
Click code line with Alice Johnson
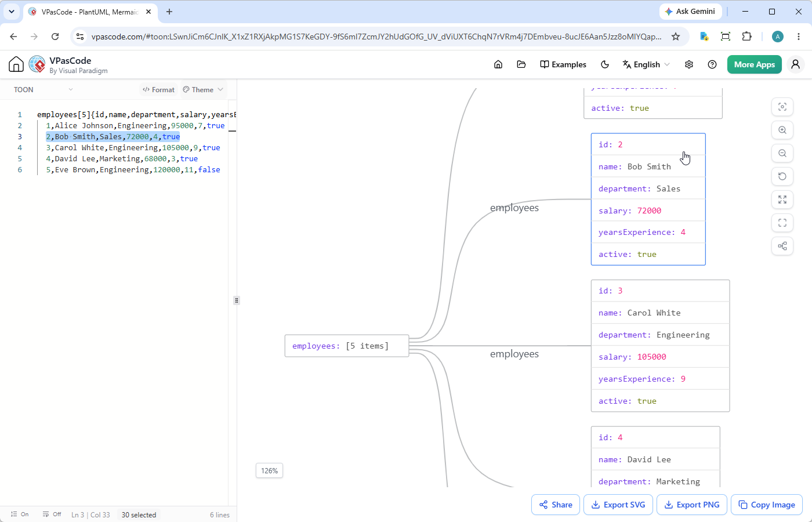(135, 125)
